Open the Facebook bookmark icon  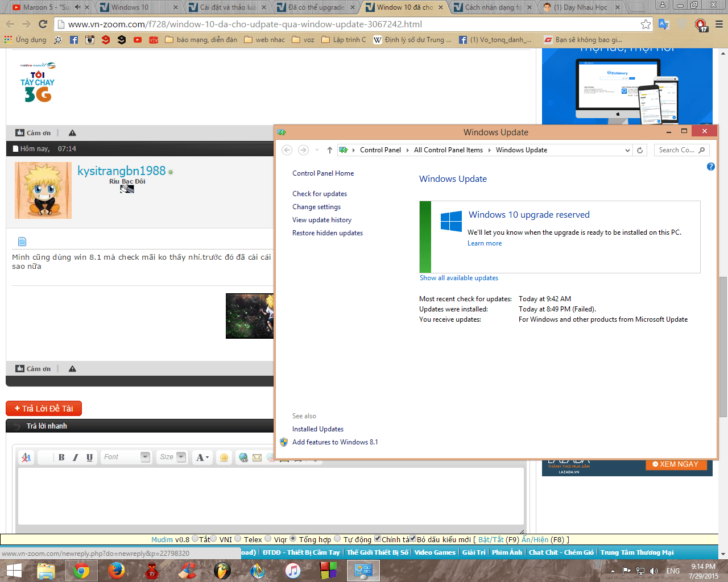(74, 40)
